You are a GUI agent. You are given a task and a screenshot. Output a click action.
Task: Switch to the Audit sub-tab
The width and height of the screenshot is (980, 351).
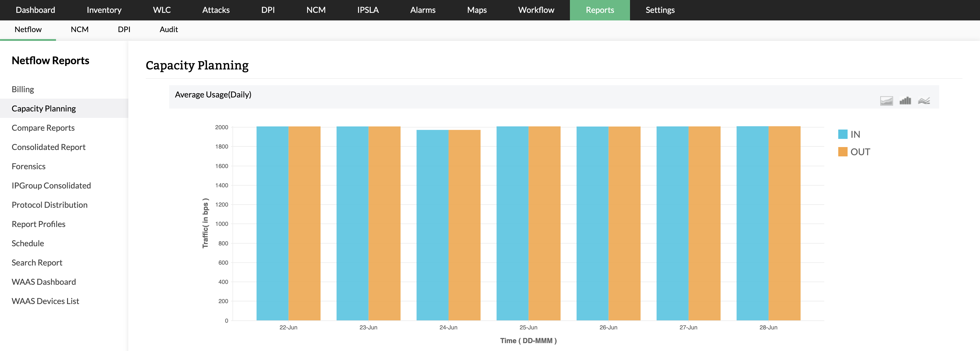click(169, 30)
